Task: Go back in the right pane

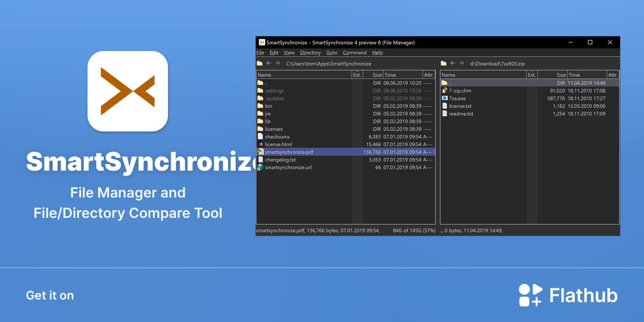Action: [x=453, y=63]
